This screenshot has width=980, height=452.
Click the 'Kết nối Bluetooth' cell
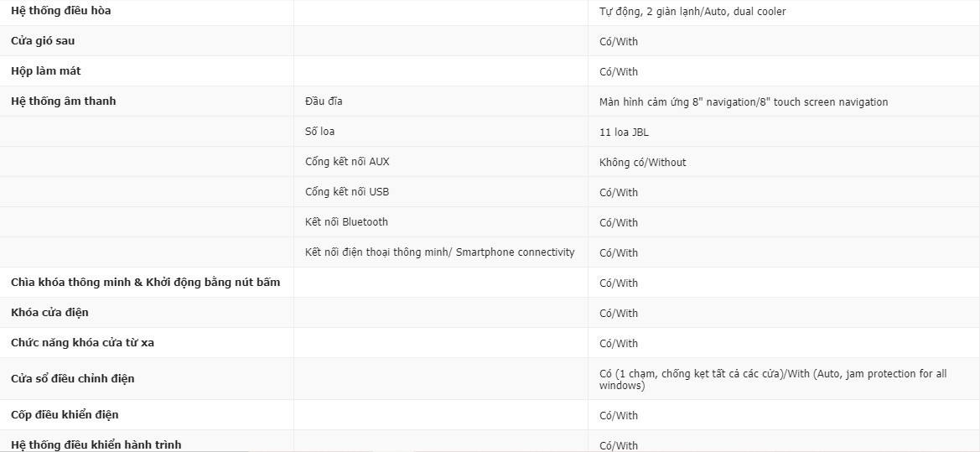click(346, 222)
